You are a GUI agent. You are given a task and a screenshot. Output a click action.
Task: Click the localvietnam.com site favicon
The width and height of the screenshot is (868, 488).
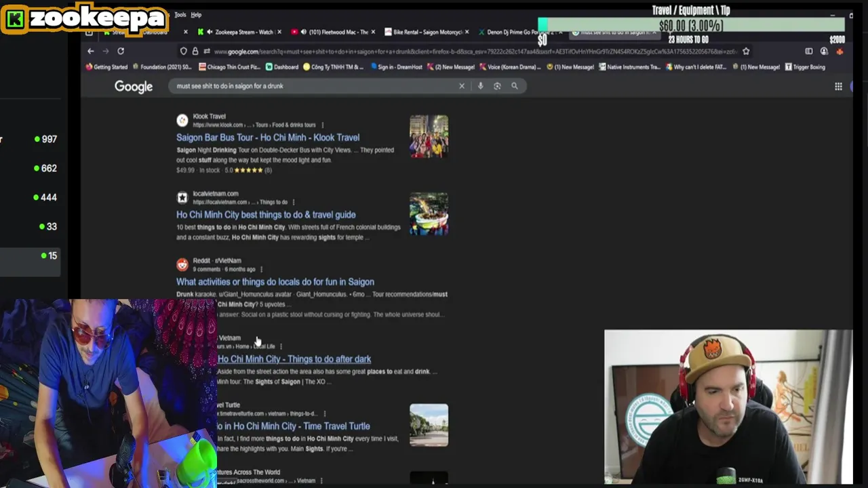tap(182, 197)
